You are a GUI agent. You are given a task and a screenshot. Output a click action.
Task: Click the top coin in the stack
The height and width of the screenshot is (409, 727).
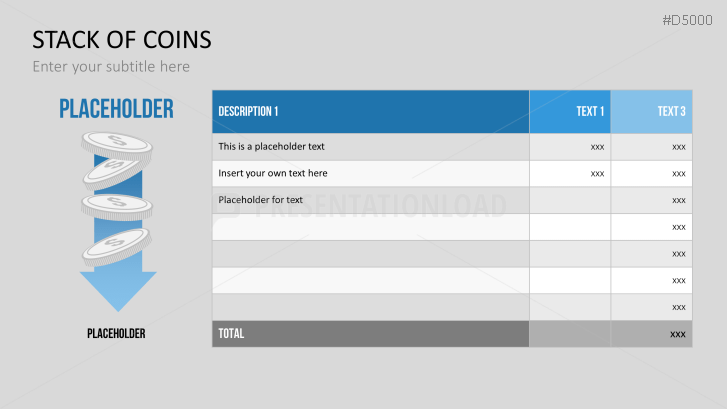point(118,145)
